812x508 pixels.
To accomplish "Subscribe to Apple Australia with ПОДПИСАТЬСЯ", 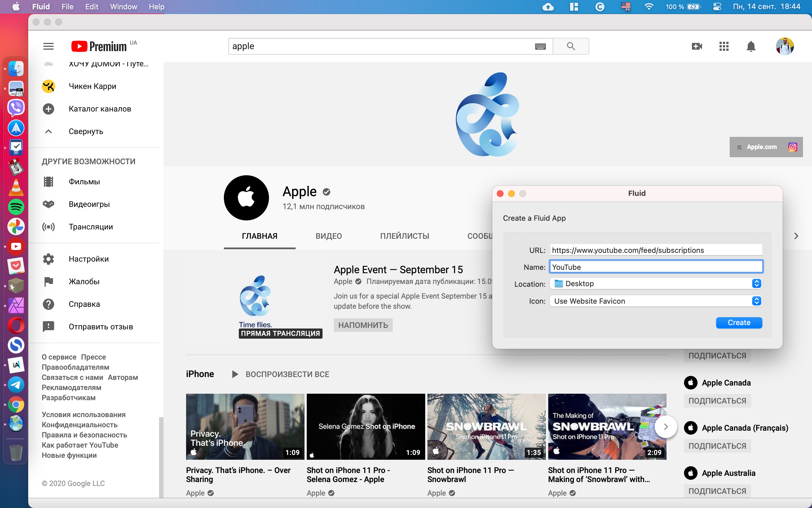I will [717, 491].
